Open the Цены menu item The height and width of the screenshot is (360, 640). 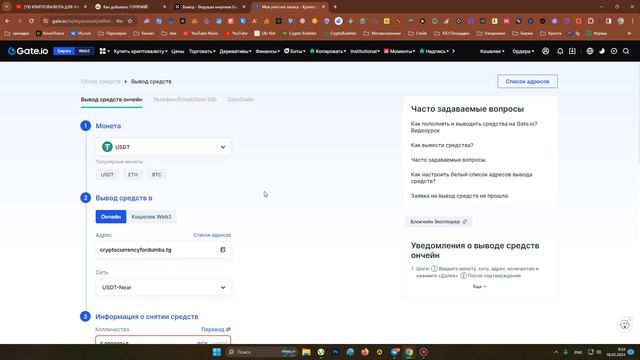[x=178, y=51]
